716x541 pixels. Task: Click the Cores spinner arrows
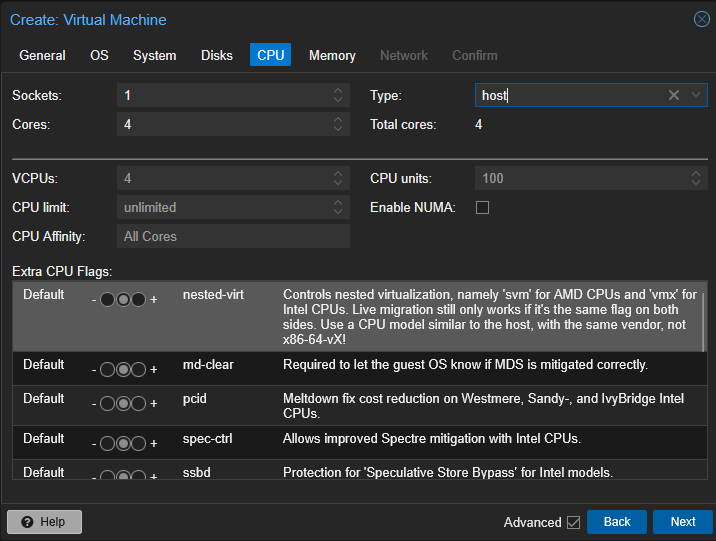pyautogui.click(x=339, y=125)
